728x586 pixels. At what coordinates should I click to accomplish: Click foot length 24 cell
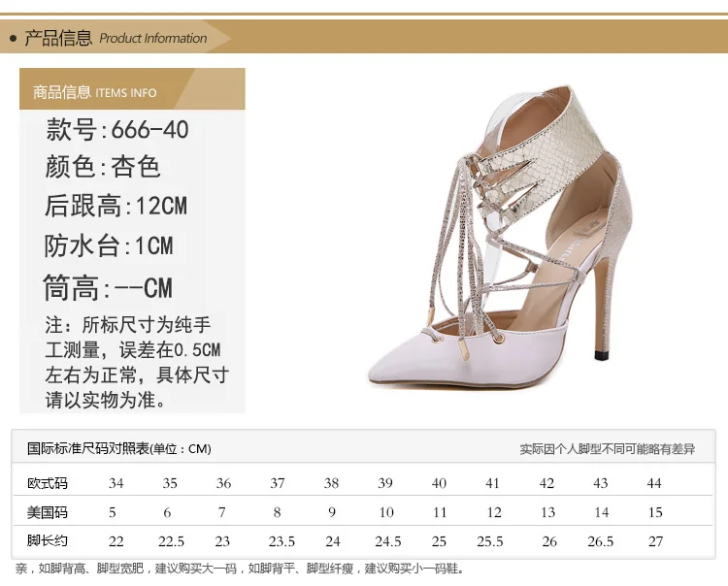click(x=333, y=541)
